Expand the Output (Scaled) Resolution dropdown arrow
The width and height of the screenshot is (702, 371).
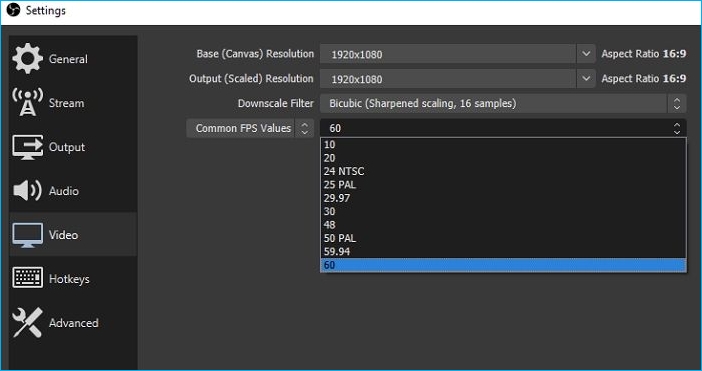[x=586, y=79]
